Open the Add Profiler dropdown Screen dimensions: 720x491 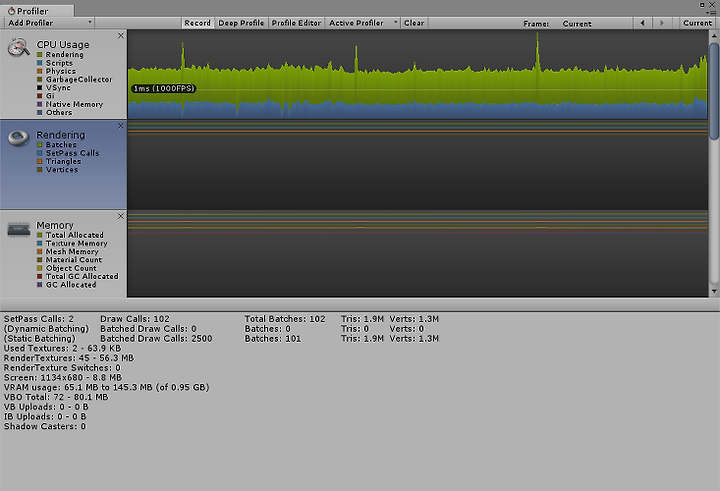click(49, 23)
